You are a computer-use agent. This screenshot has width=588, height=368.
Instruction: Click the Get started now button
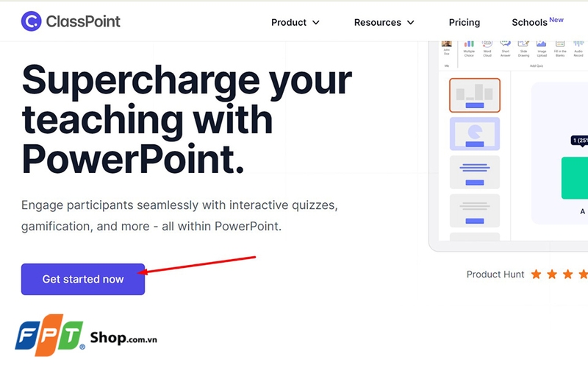point(83,279)
